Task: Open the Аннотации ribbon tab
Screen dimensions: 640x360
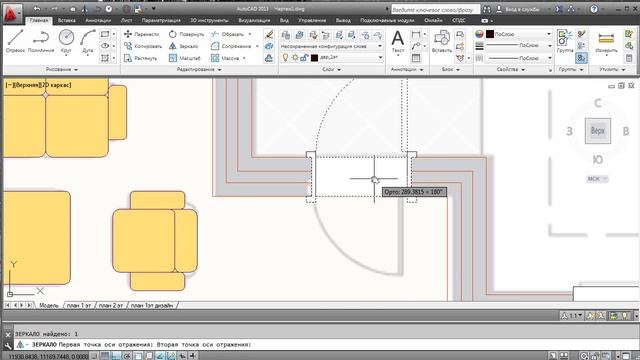Action: pyautogui.click(x=98, y=20)
